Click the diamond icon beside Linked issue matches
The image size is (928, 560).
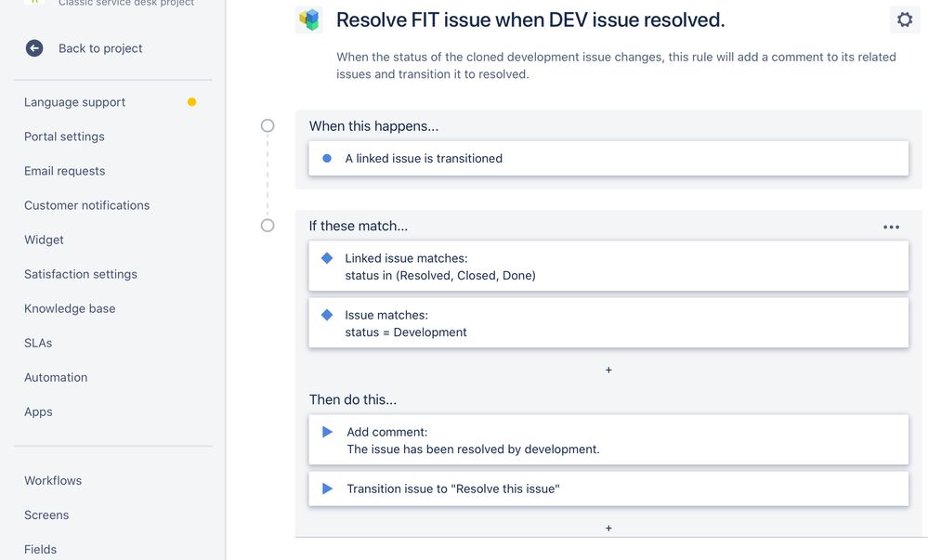click(327, 258)
